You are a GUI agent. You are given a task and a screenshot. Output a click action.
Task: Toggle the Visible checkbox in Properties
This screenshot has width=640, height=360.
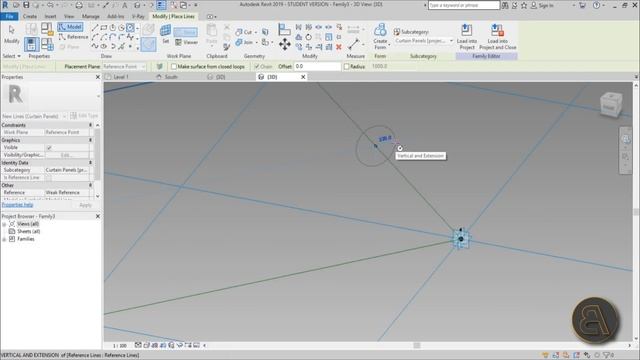49,147
